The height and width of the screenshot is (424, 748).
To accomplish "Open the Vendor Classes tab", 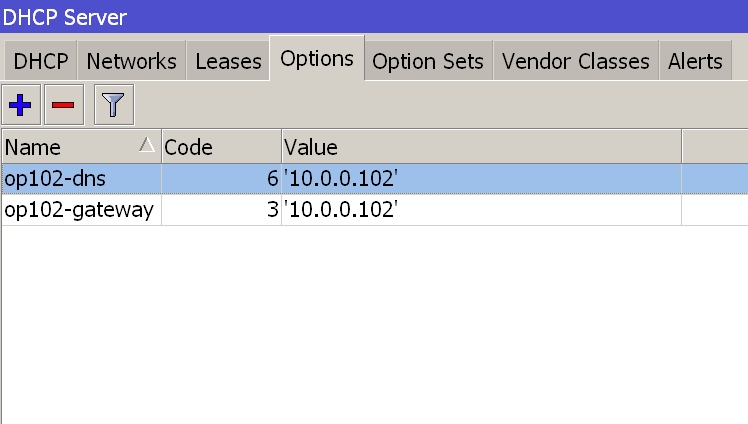I will pyautogui.click(x=575, y=61).
